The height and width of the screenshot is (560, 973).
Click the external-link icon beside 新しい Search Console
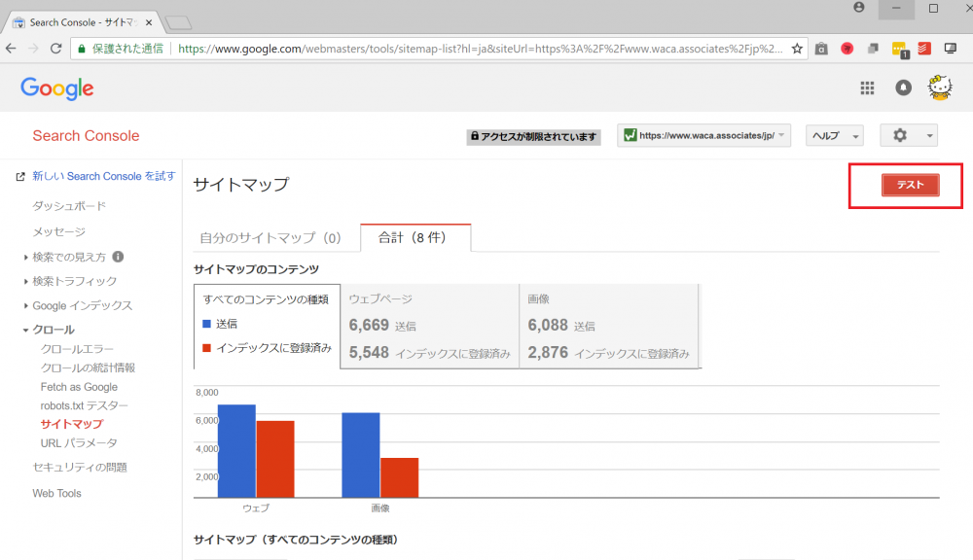[x=20, y=177]
